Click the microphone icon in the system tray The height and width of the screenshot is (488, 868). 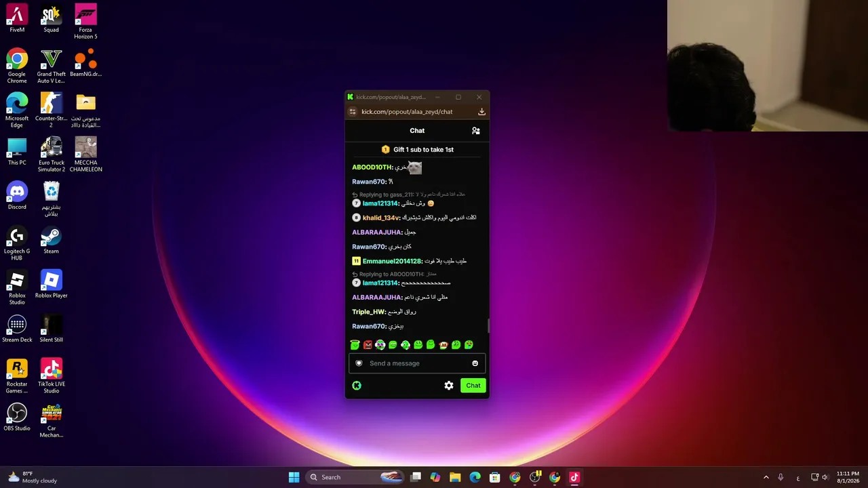[x=781, y=477]
